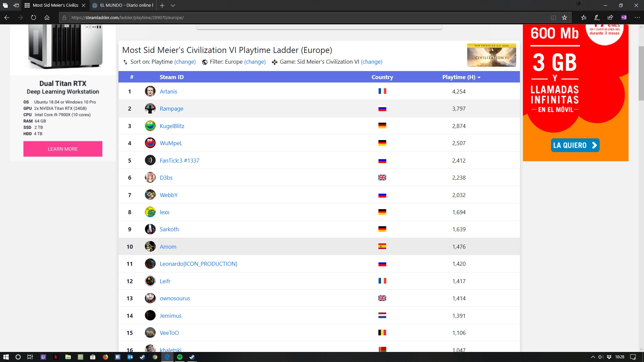This screenshot has height=362, width=644.
Task: Click the page vertical scrollbar thumb
Action: (x=641, y=74)
